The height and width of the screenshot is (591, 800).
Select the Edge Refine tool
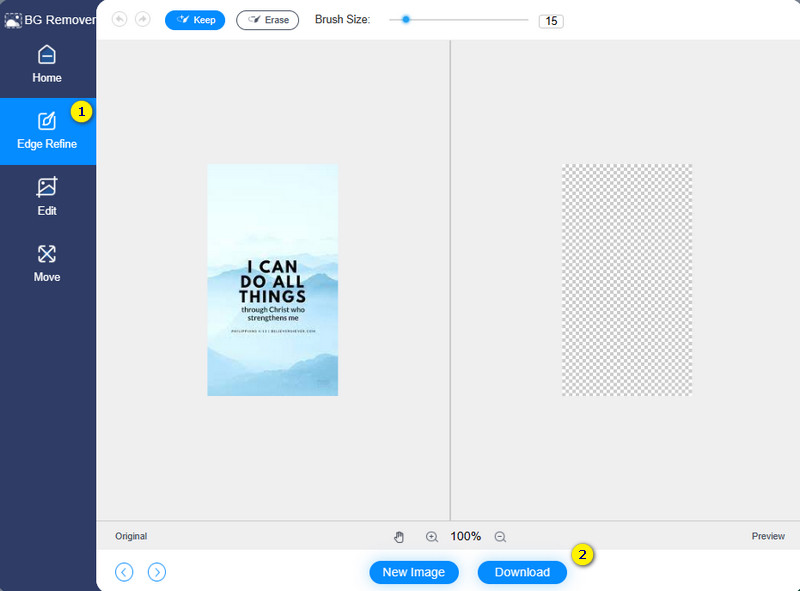pos(47,131)
